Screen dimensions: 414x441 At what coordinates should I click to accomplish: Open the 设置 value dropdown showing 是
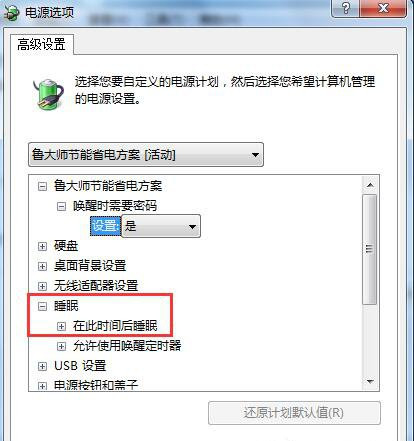(x=161, y=226)
